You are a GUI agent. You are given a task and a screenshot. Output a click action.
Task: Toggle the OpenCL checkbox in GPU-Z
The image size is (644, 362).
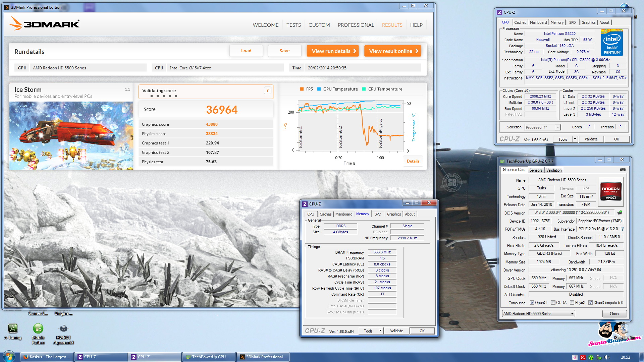(532, 303)
